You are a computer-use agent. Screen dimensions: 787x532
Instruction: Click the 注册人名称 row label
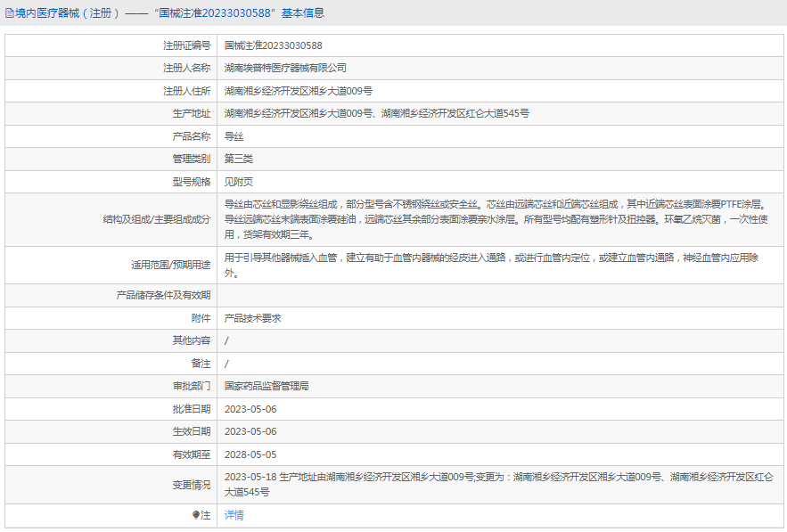point(186,69)
